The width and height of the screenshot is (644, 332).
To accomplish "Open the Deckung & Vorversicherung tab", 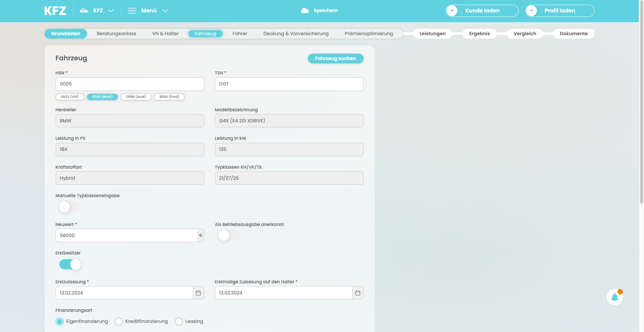I will pos(296,34).
